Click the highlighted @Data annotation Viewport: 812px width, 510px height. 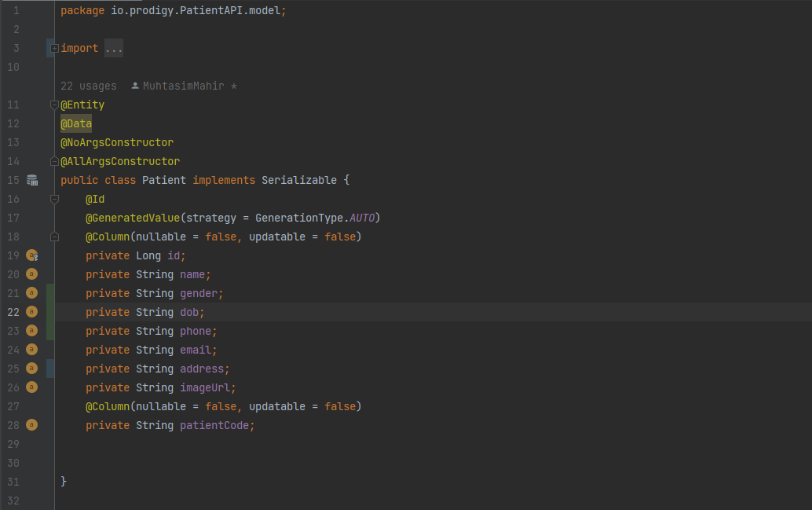(76, 124)
